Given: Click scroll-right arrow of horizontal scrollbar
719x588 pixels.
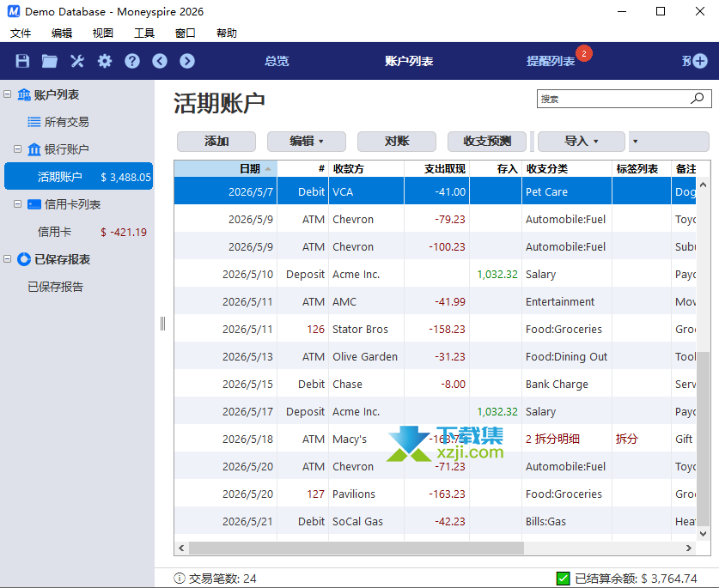Looking at the screenshot, I should (x=688, y=548).
